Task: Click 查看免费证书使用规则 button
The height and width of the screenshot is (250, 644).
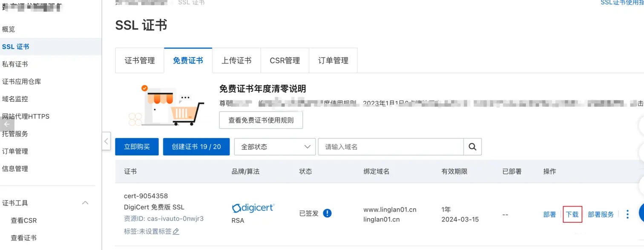Action: pos(261,120)
